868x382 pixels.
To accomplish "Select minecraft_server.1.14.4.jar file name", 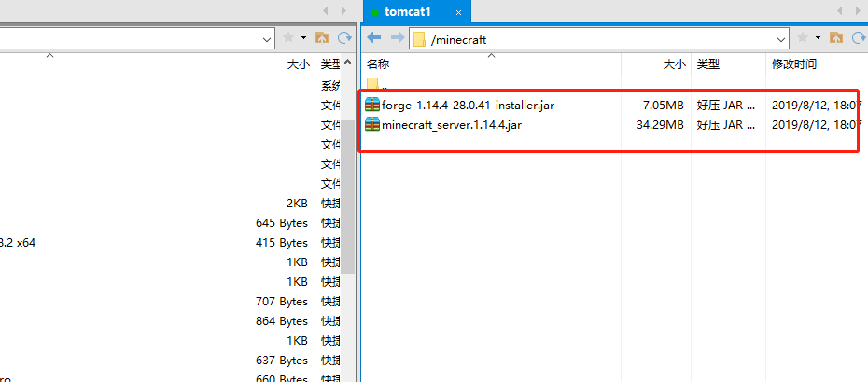I will click(x=452, y=124).
